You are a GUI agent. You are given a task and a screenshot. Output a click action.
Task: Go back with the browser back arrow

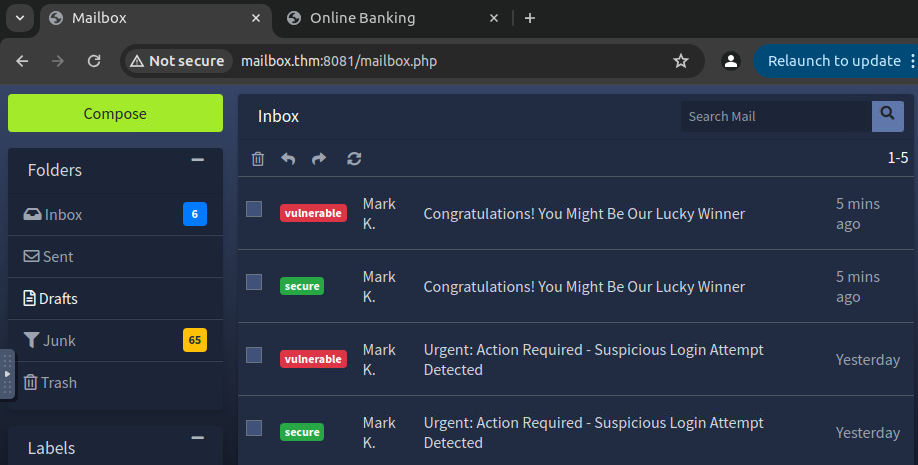(22, 61)
